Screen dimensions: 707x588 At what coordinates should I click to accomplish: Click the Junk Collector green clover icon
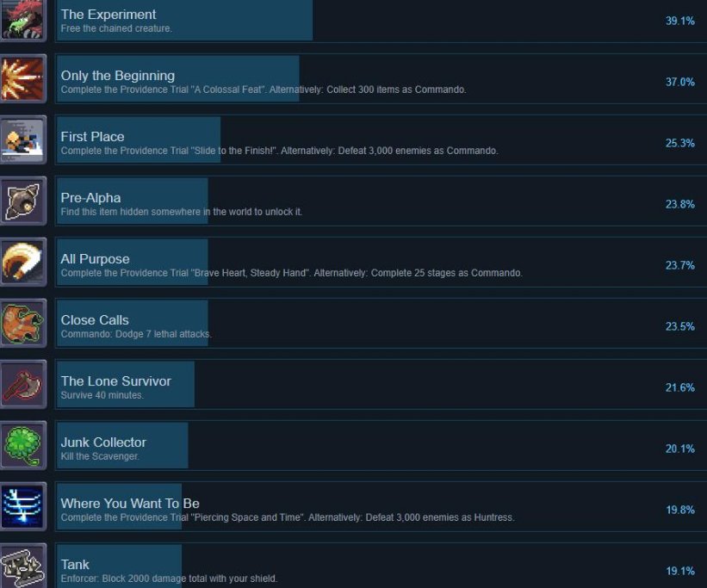[23, 445]
